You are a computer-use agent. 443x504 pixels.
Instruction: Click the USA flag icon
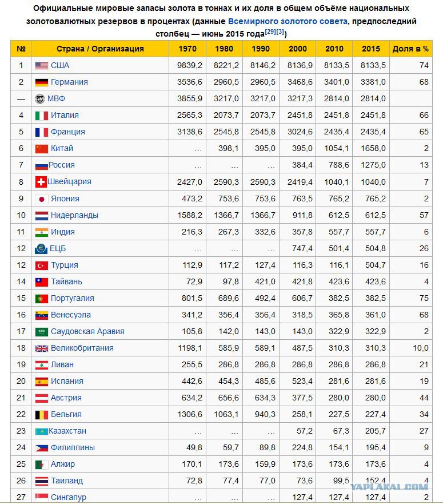pyautogui.click(x=41, y=66)
